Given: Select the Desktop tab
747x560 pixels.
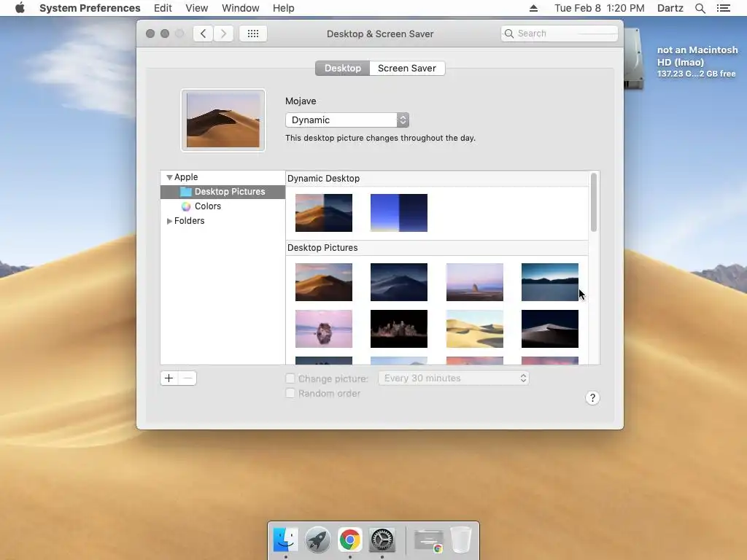Looking at the screenshot, I should pos(343,68).
